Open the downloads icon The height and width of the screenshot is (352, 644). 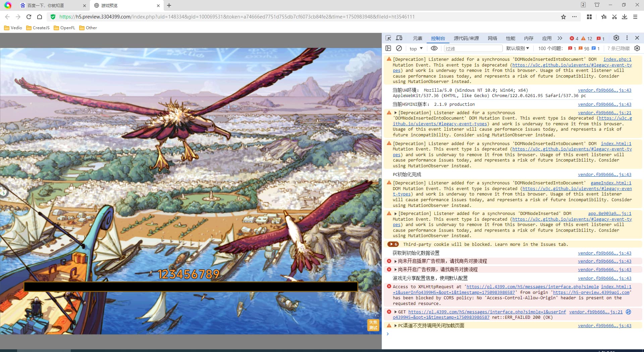click(625, 17)
